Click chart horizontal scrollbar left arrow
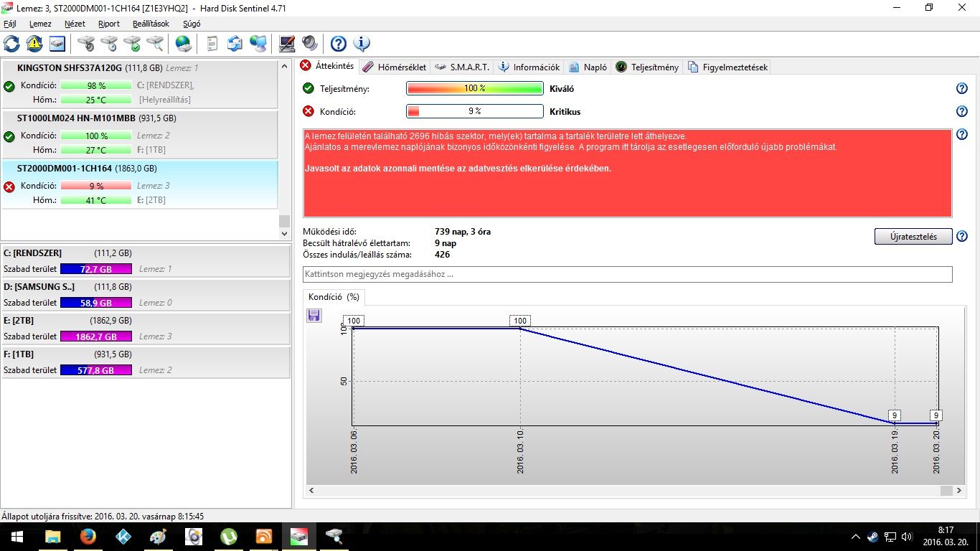Viewport: 980px width, 551px height. (x=312, y=491)
